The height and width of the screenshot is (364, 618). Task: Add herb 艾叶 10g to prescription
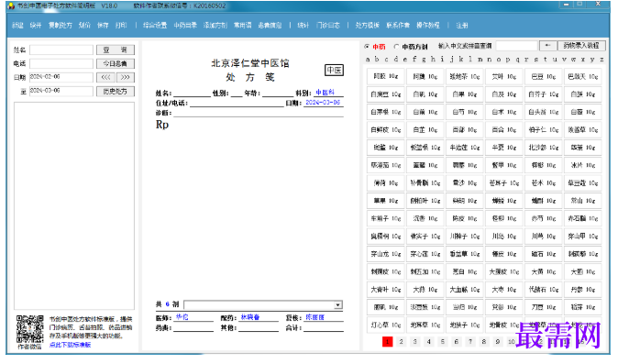(504, 76)
